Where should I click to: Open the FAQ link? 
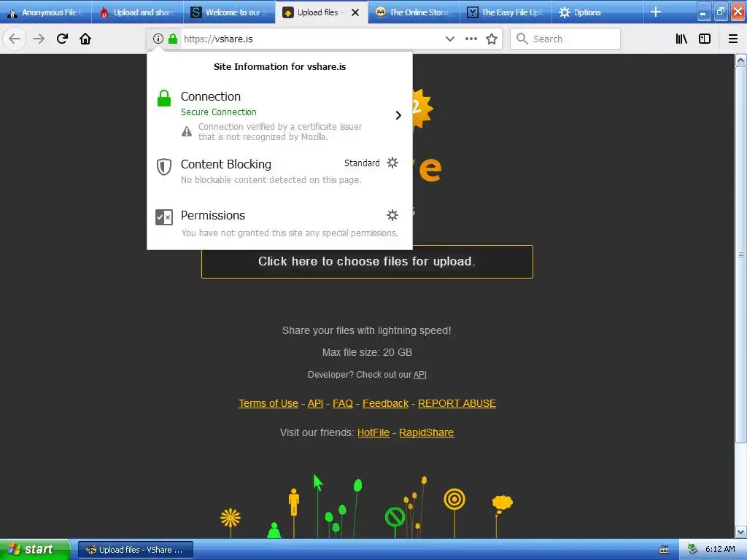[x=343, y=403]
